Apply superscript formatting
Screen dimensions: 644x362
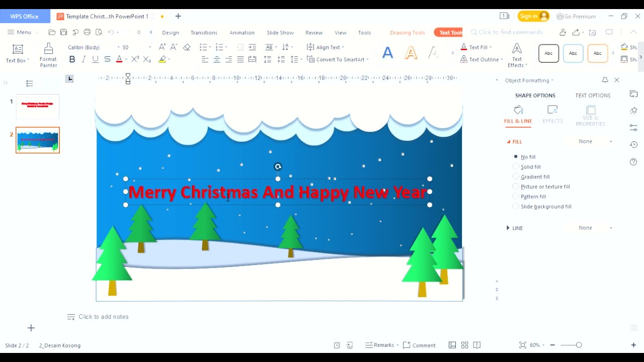click(x=135, y=59)
